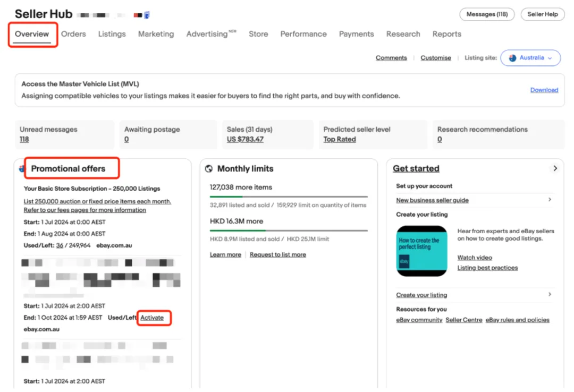Click the Seller Help button
The width and height of the screenshot is (574, 392).
[x=543, y=14]
